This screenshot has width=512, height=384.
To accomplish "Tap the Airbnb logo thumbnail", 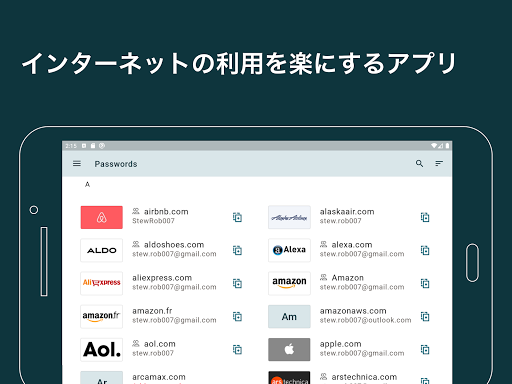I will (102, 217).
